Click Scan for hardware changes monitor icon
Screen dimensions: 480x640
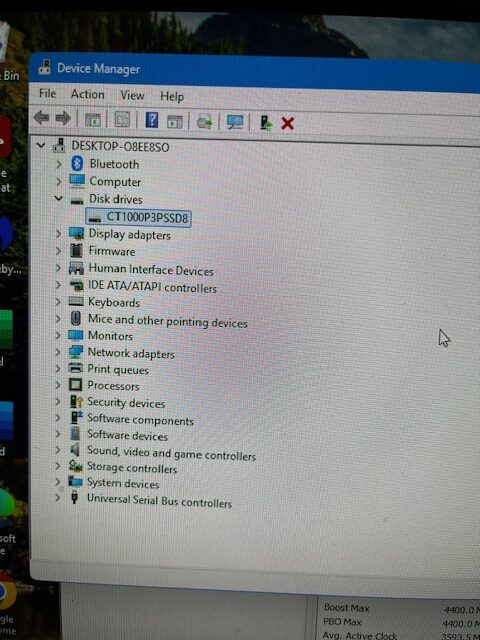235,122
